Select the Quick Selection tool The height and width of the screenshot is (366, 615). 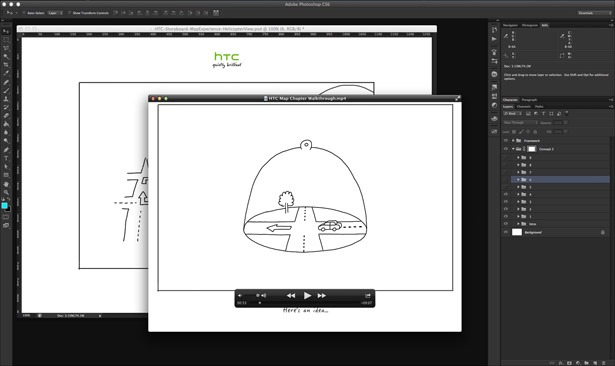pyautogui.click(x=6, y=56)
